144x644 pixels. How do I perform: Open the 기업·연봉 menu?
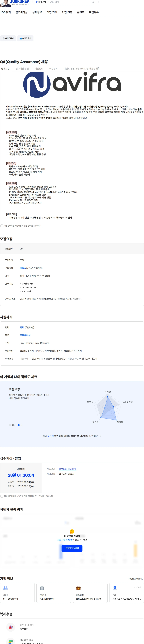[67, 12]
